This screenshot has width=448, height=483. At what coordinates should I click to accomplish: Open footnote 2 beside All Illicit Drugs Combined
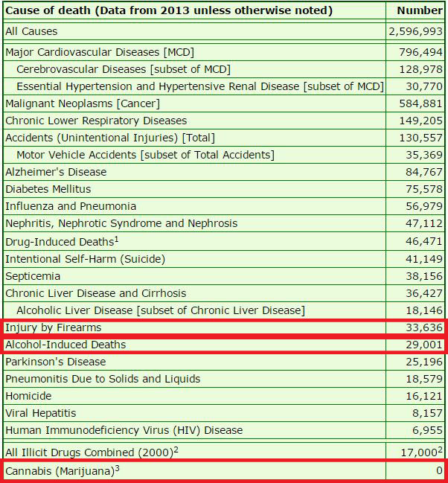[x=176, y=450]
